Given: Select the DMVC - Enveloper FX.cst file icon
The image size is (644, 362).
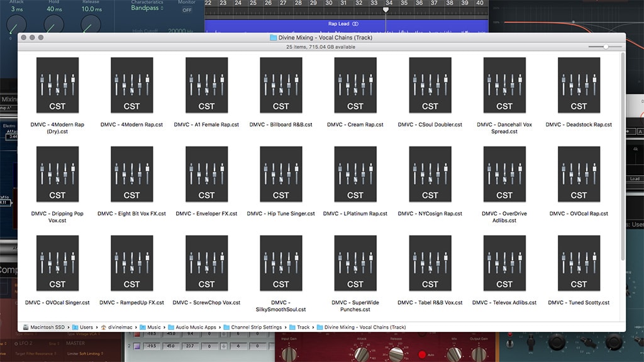Looking at the screenshot, I should (x=206, y=174).
